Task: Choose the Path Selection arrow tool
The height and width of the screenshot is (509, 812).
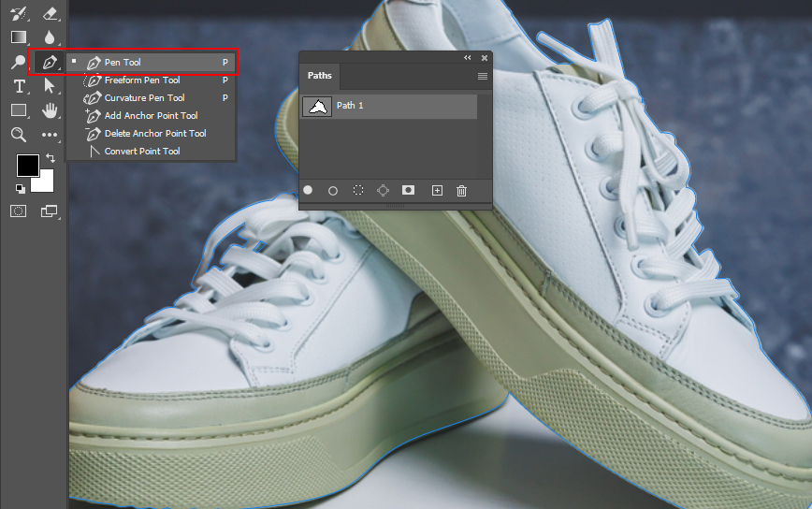Action: click(50, 86)
